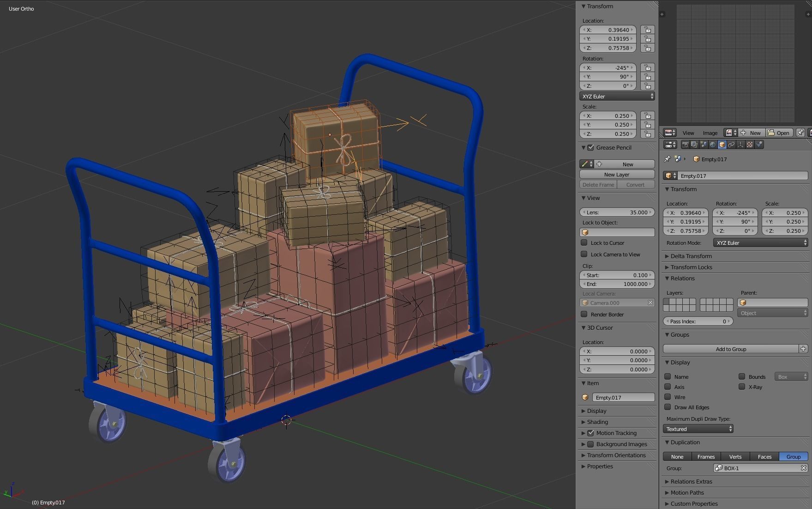Toggle the pin icon beside Empty.017 breadcrumb
The image size is (812, 509).
click(x=667, y=159)
